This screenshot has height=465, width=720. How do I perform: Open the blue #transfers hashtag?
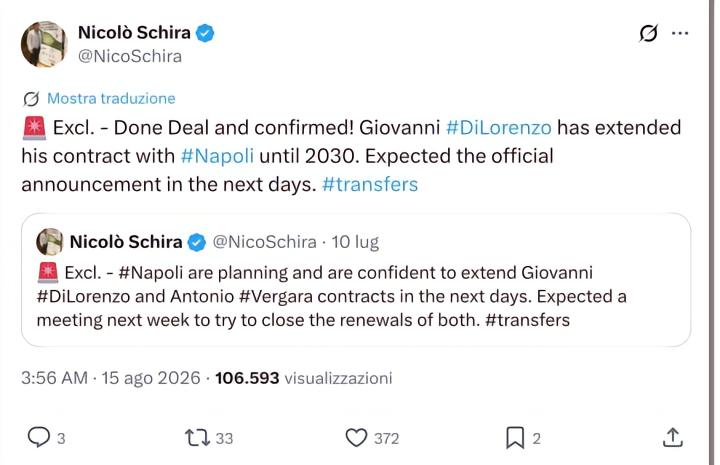(370, 185)
